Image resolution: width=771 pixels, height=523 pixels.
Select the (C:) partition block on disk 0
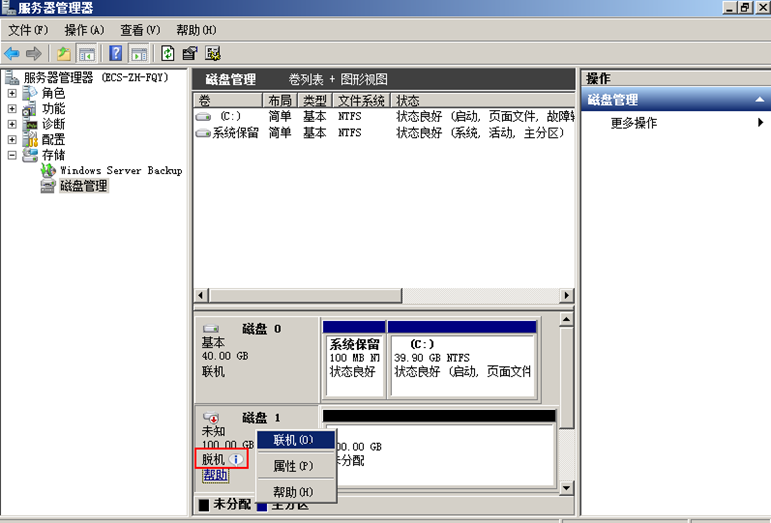pos(462,359)
